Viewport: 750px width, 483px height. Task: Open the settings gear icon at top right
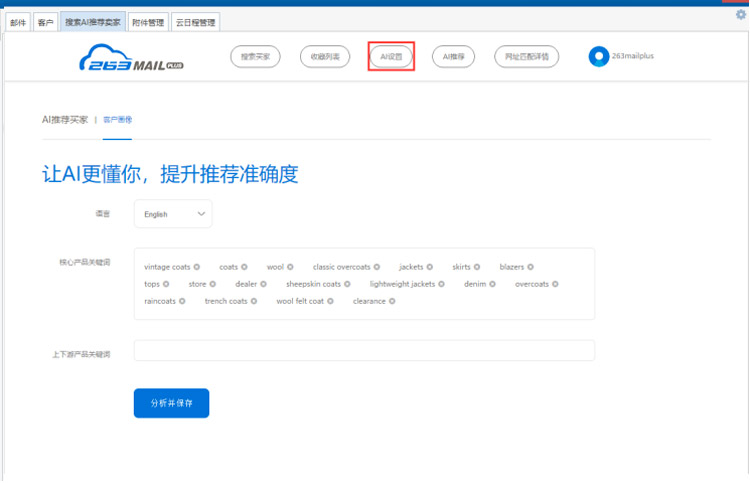pos(741,14)
